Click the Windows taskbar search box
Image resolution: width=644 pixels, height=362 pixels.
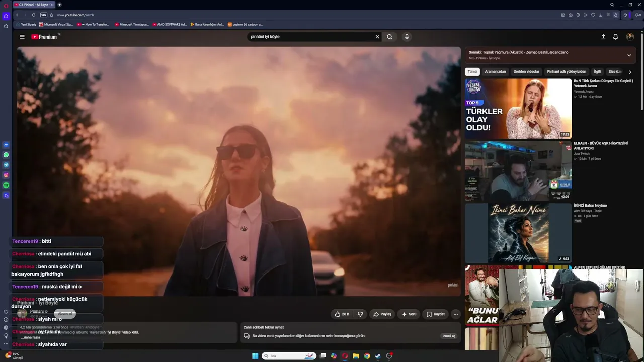pyautogui.click(x=289, y=356)
